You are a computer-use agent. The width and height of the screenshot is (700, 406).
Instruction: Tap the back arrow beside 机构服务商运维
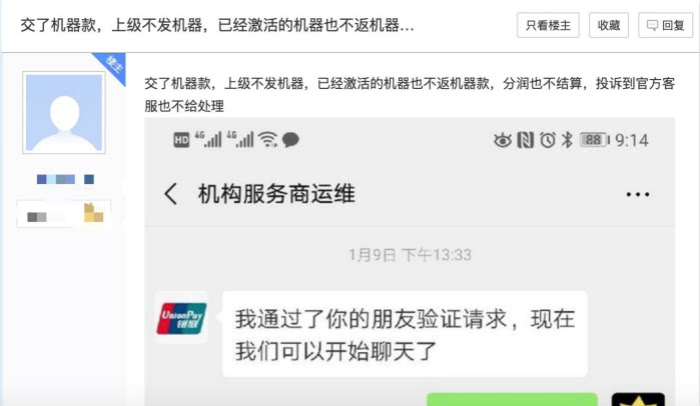tap(171, 194)
